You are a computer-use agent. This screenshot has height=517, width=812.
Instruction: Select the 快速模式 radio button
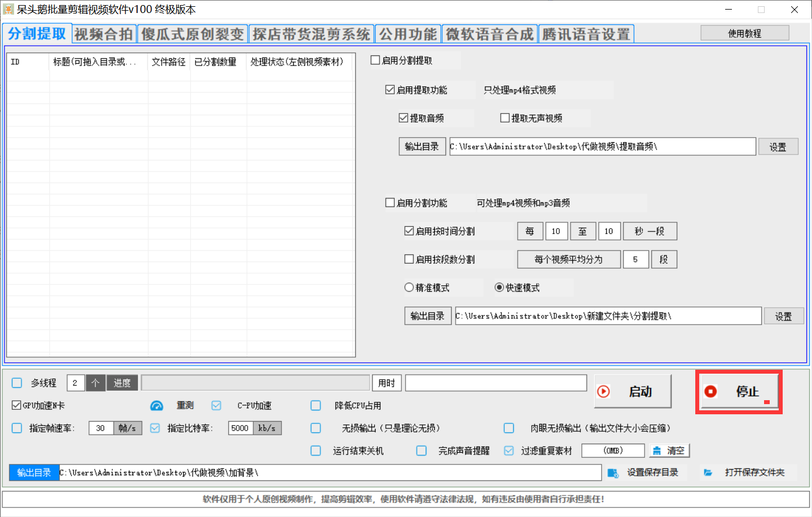click(499, 287)
